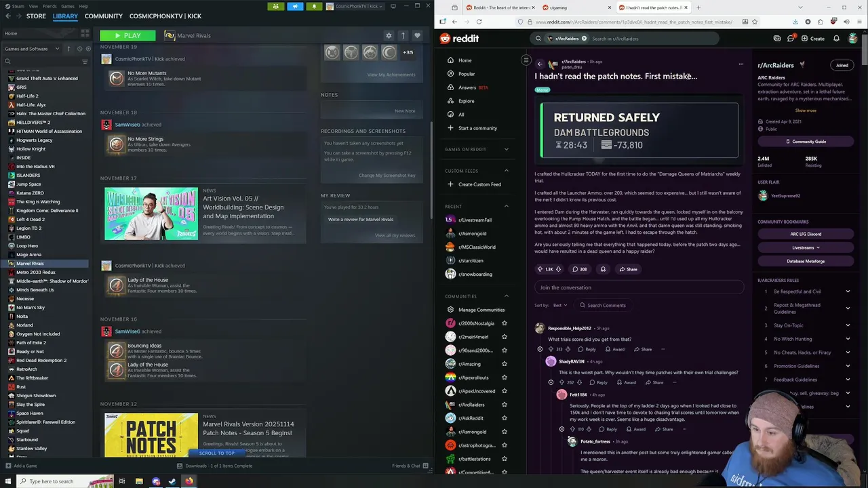This screenshot has width=868, height=488.
Task: Favorite r/AskReddit with star
Action: coord(504,418)
